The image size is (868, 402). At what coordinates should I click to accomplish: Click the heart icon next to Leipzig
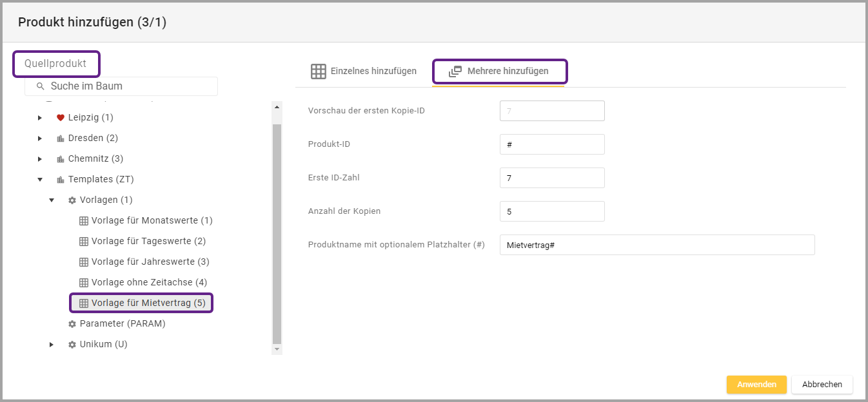(61, 118)
